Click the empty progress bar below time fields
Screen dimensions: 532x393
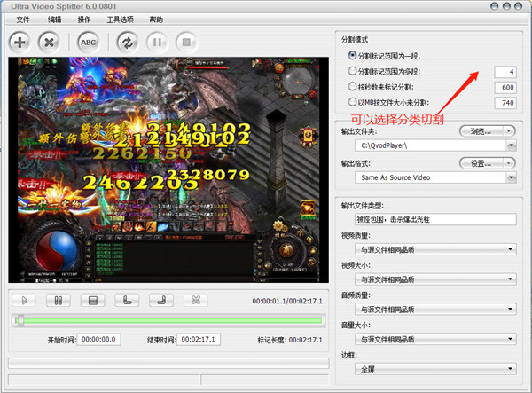168,363
